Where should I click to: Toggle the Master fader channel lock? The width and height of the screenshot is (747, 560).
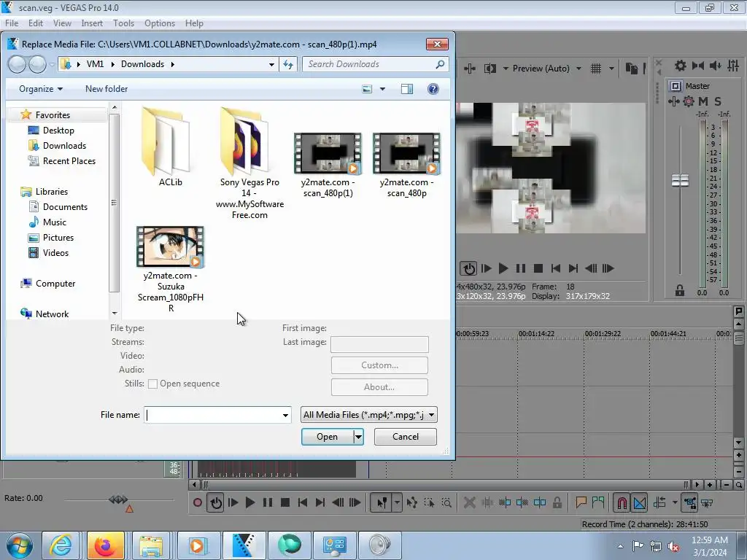(680, 290)
